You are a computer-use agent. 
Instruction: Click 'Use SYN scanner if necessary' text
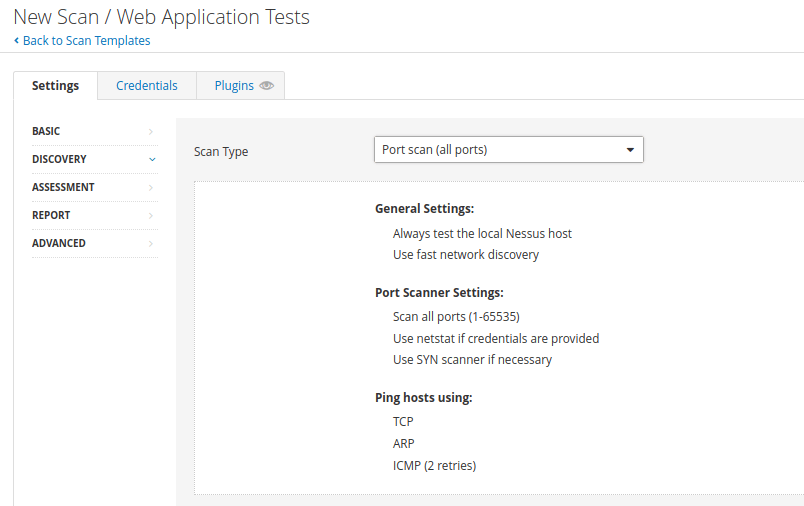pyautogui.click(x=472, y=360)
